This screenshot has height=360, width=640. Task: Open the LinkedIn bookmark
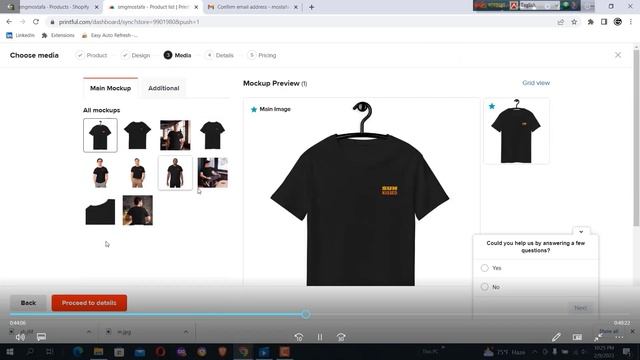pos(20,36)
